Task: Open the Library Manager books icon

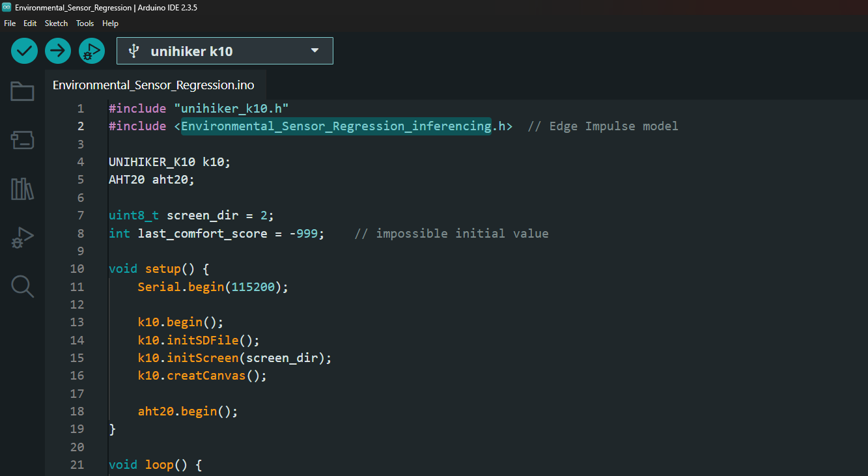Action: 22,189
